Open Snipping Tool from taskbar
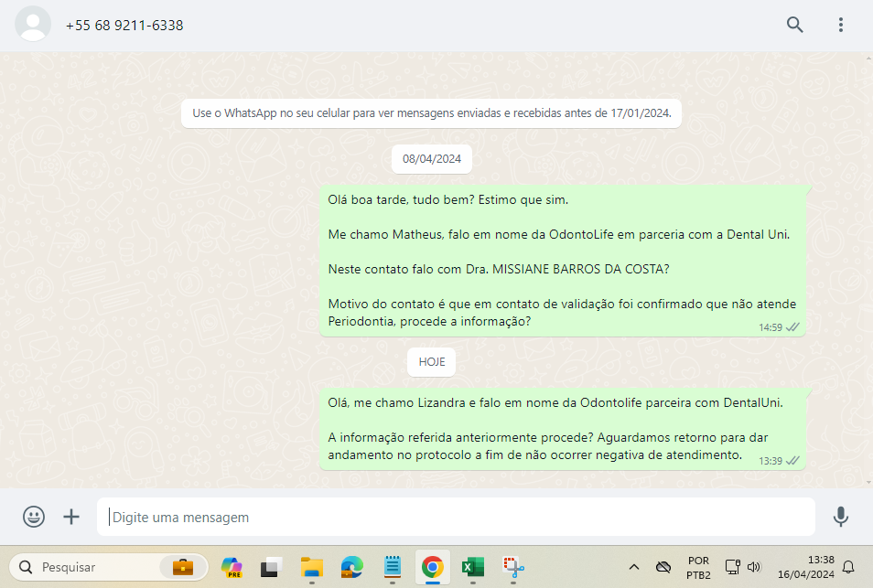This screenshot has width=873, height=588. coord(513,567)
